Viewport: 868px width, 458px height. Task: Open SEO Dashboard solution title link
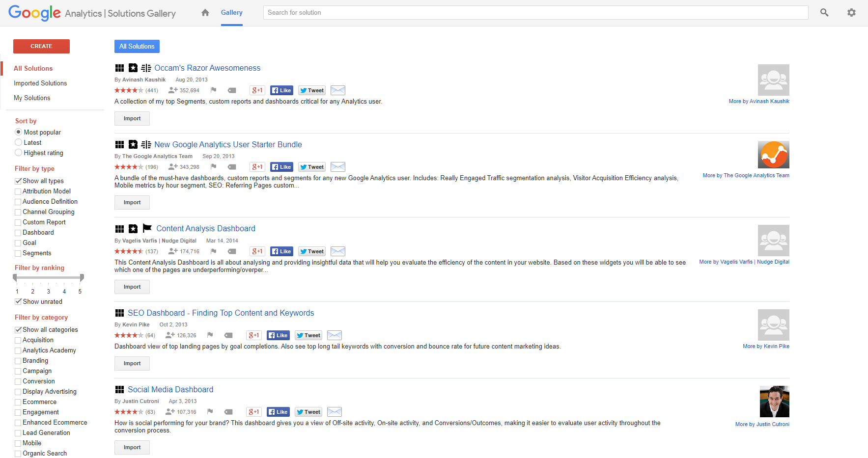point(221,313)
